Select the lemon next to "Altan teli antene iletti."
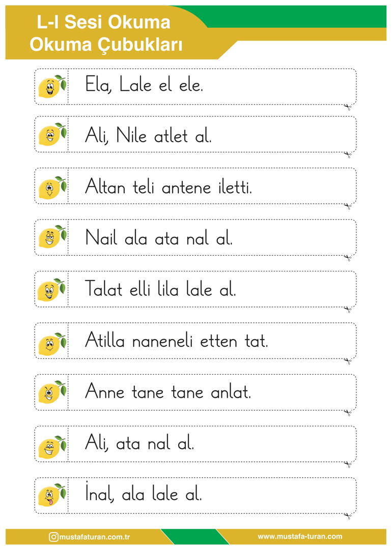Screen dimensions: 392x550 click(x=52, y=187)
